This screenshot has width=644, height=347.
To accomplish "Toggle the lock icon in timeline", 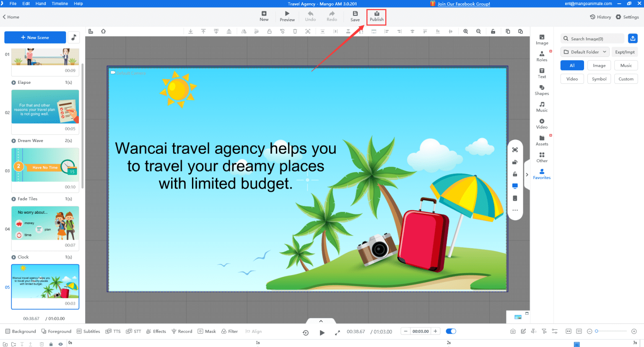I will coord(51,344).
